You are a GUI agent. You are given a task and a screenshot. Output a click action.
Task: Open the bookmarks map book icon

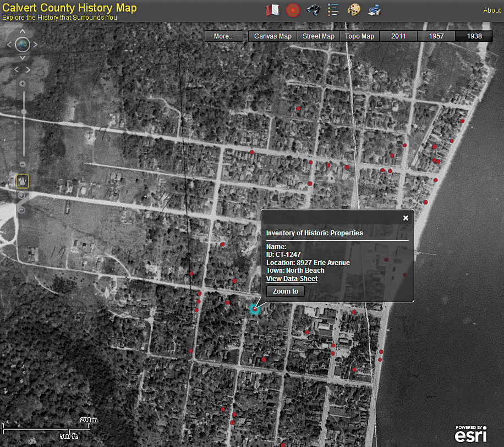[x=272, y=10]
